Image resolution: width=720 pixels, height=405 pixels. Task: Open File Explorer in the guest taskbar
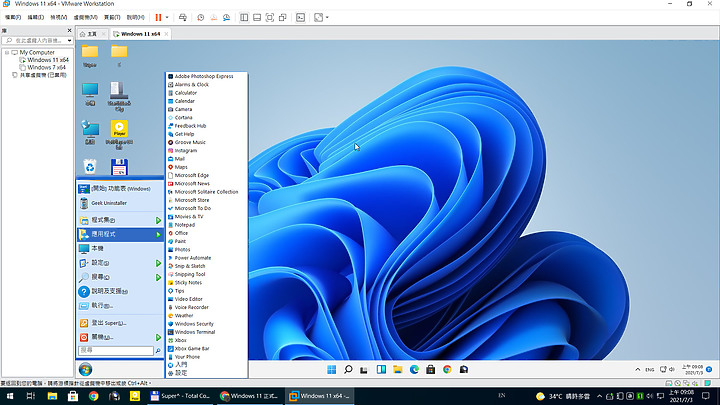point(398,370)
